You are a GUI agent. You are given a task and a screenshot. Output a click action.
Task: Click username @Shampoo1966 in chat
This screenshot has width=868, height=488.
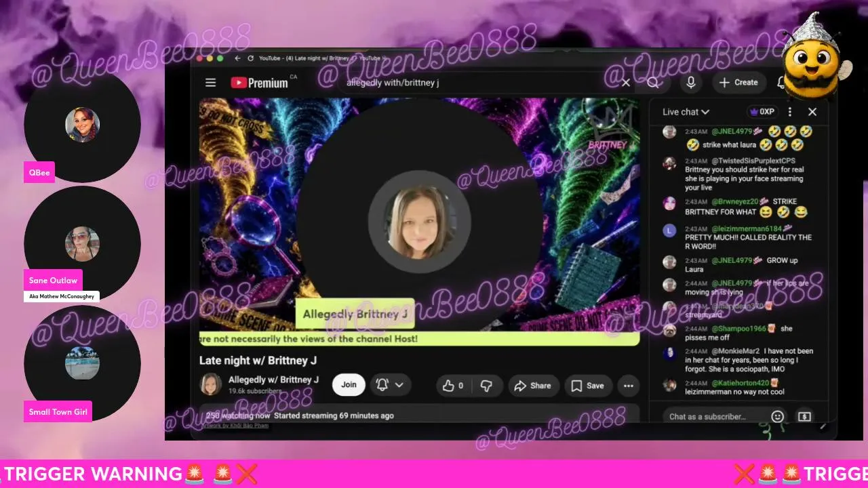738,329
